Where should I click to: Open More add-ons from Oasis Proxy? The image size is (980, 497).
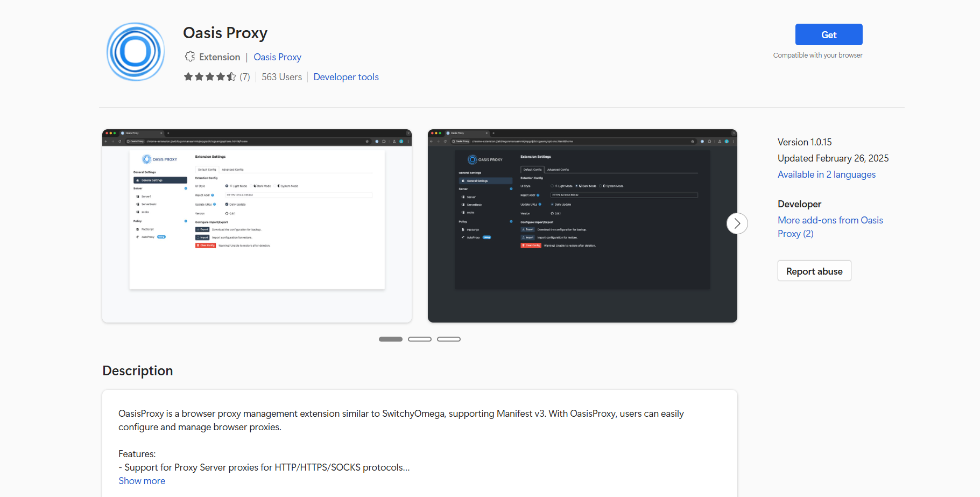(830, 227)
